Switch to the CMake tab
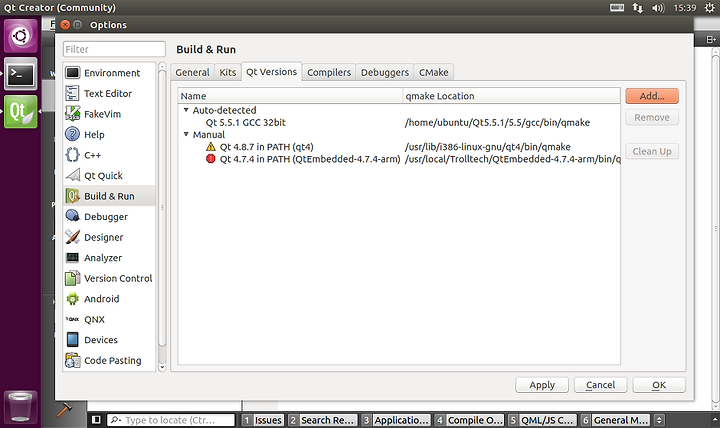 tap(433, 72)
